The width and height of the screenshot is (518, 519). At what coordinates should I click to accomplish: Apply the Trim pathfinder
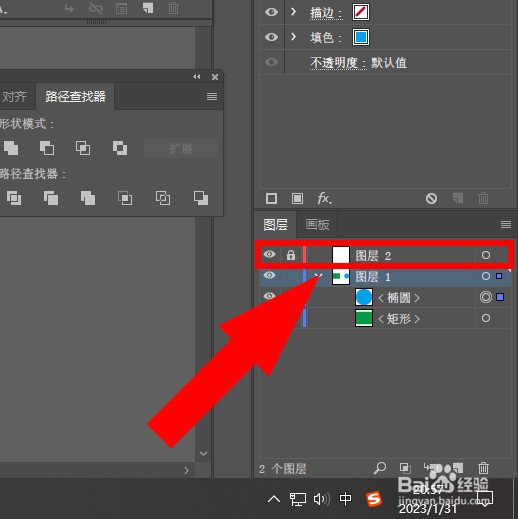pyautogui.click(x=51, y=198)
